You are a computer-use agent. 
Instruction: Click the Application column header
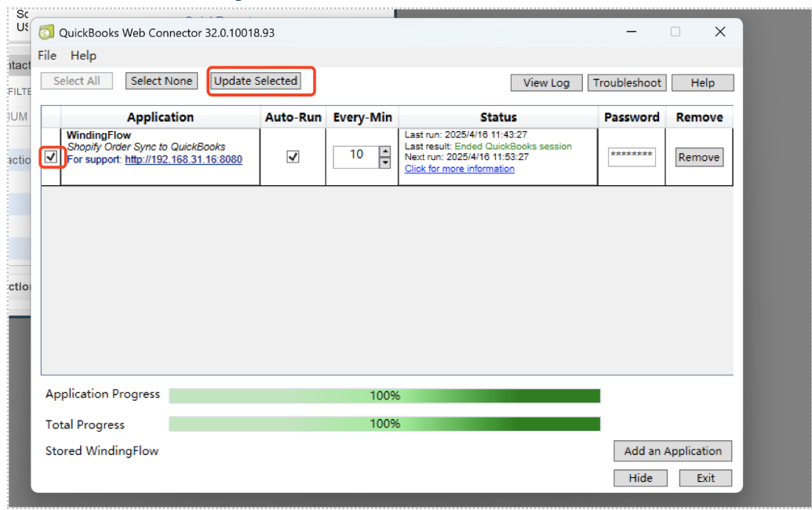[x=161, y=118]
